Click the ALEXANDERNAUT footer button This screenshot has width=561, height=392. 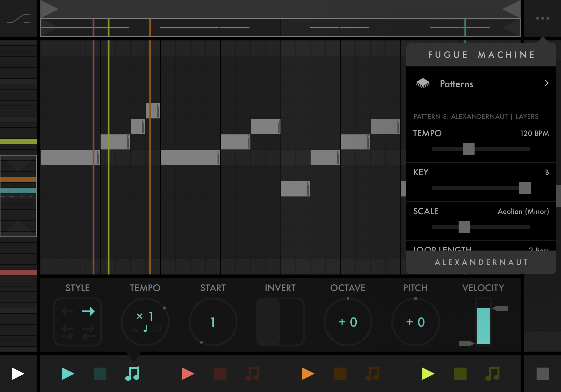(x=481, y=262)
